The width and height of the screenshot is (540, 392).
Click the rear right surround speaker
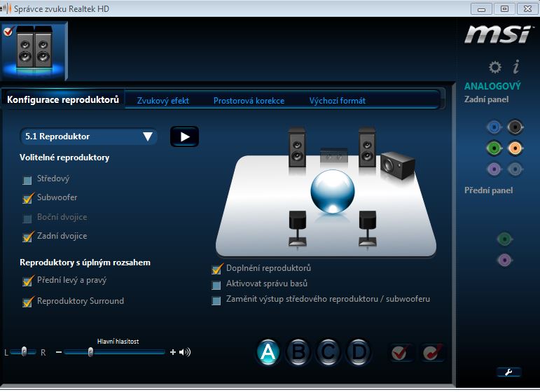(368, 228)
